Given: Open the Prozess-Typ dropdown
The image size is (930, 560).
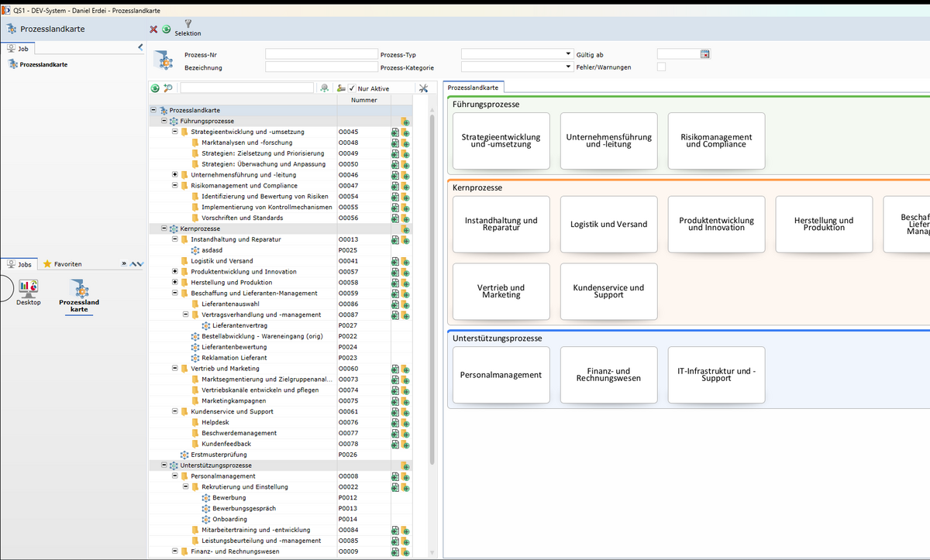Looking at the screenshot, I should click(567, 54).
